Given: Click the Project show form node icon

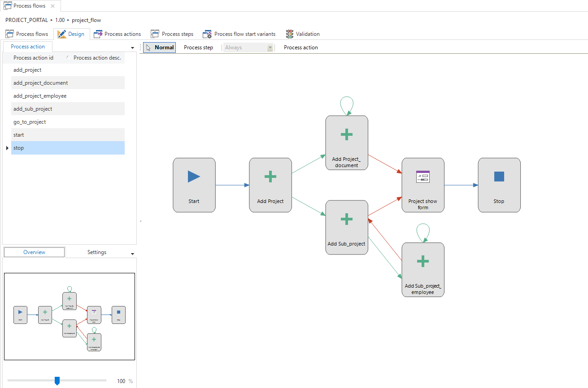Looking at the screenshot, I should 422,177.
